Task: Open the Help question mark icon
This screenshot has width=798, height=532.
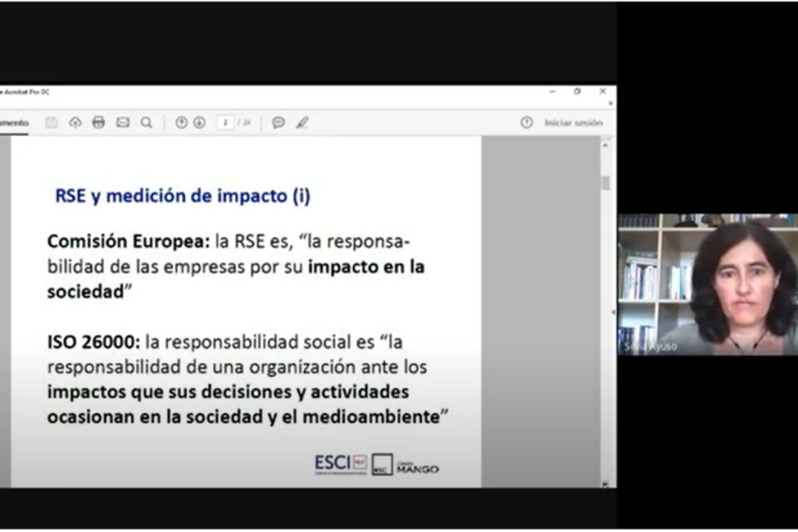Action: tap(527, 122)
